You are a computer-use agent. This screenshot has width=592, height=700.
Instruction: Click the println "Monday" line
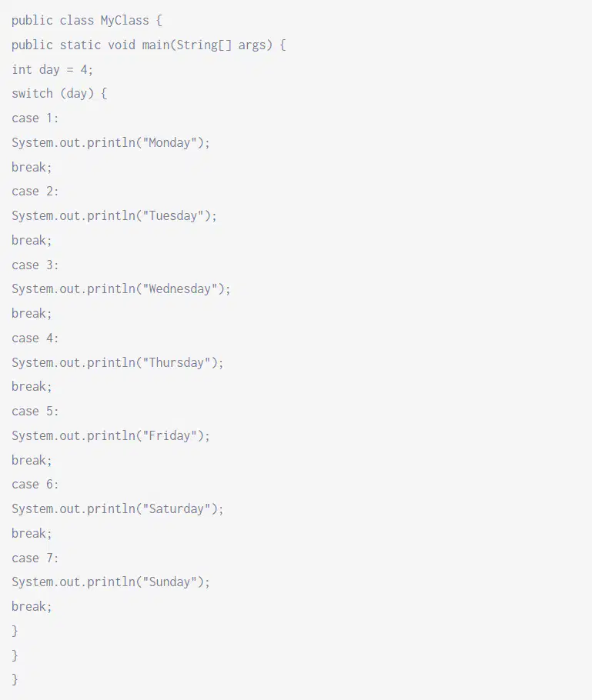(111, 143)
